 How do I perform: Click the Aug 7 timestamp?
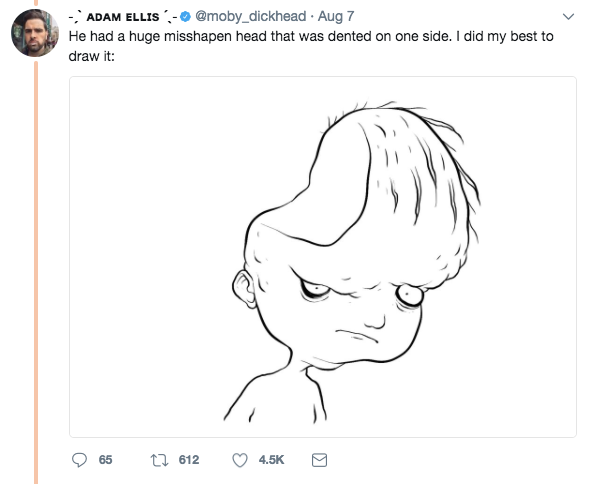[x=336, y=17]
